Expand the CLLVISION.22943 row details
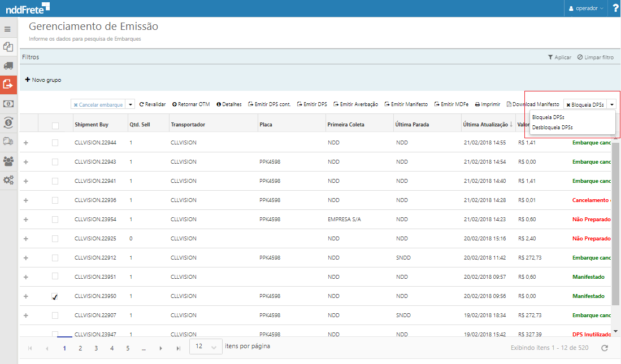The image size is (621, 364). coord(25,162)
